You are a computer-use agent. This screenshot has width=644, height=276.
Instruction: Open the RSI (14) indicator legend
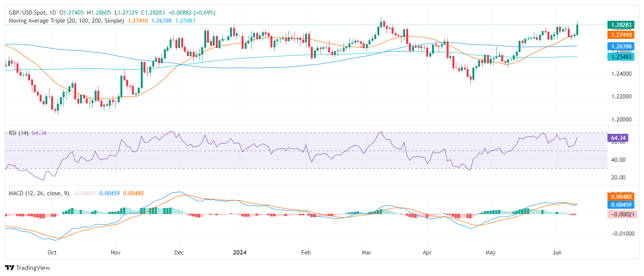(18, 133)
